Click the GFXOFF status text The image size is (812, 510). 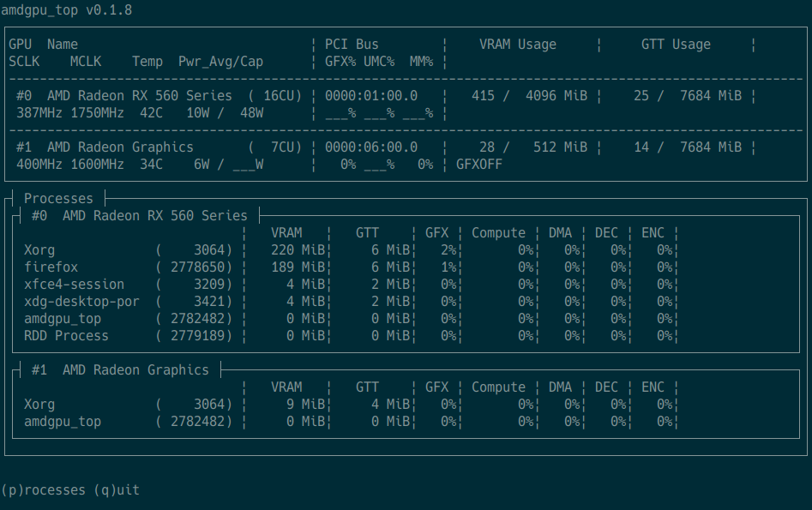479,164
